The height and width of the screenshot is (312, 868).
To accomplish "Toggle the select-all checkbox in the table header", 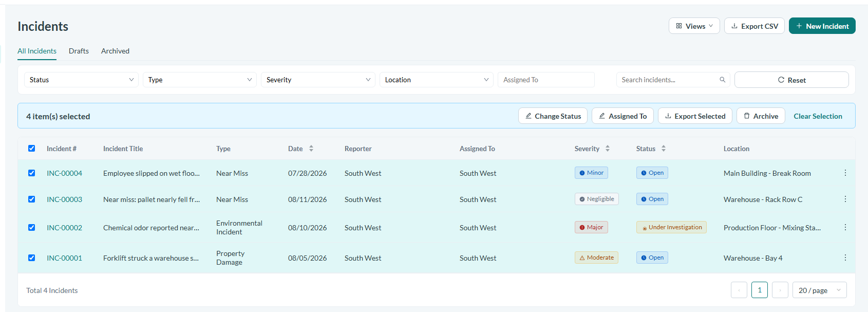I will (32, 149).
